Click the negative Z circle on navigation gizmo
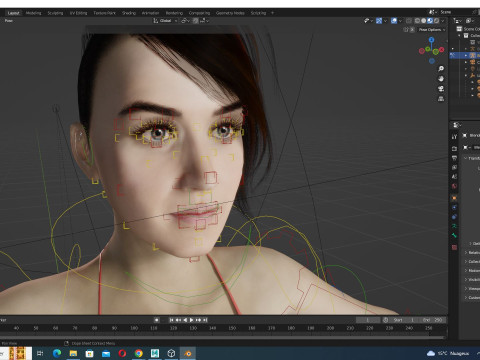This screenshot has width=480, height=360. click(432, 61)
